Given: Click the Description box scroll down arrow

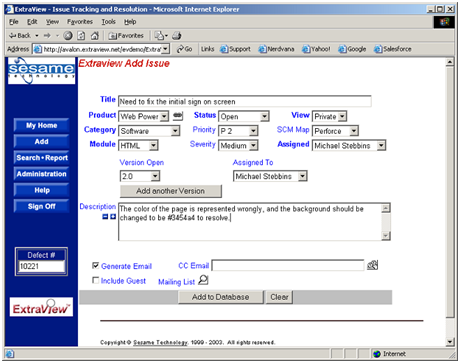Looking at the screenshot, I should click(386, 236).
